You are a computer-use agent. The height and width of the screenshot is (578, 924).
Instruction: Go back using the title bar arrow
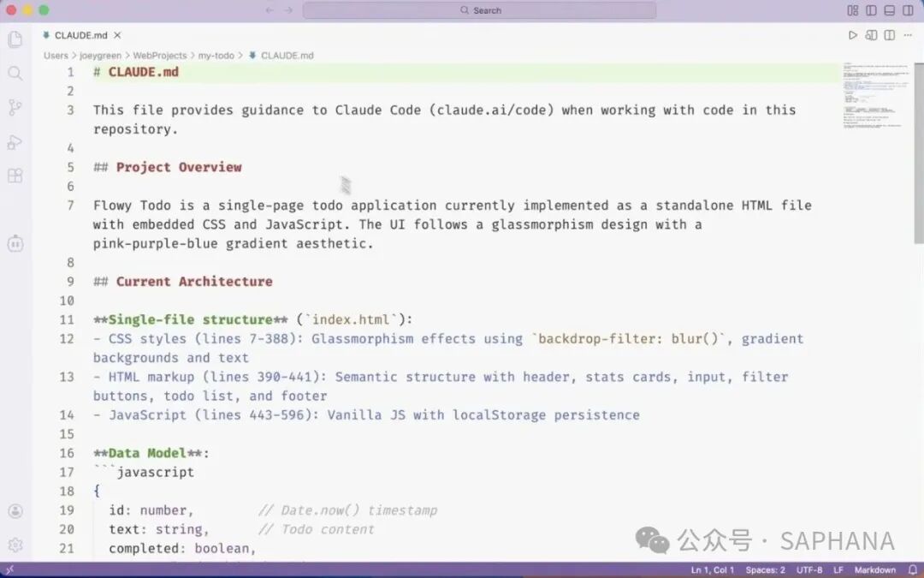tap(269, 10)
